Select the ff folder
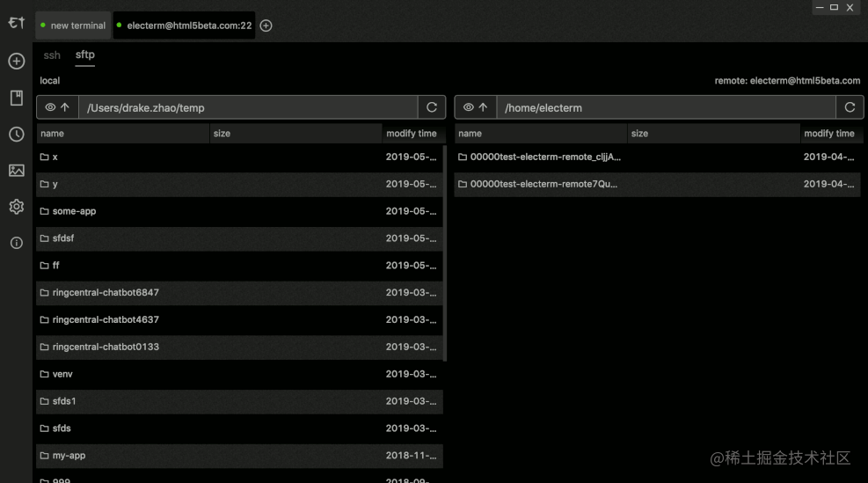The height and width of the screenshot is (483, 868). [x=240, y=266]
